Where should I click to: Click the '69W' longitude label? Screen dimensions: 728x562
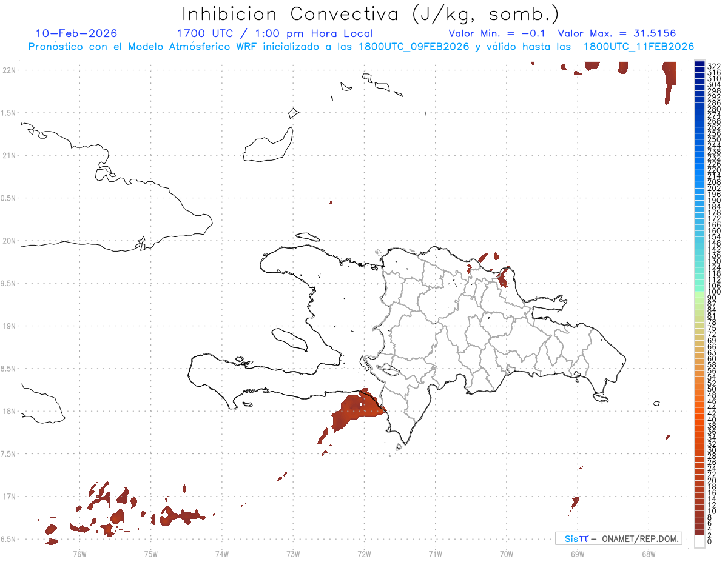coord(578,554)
